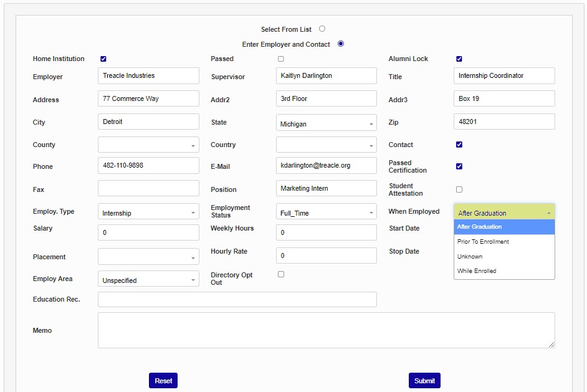Enable the Passed checkbox

[x=281, y=59]
